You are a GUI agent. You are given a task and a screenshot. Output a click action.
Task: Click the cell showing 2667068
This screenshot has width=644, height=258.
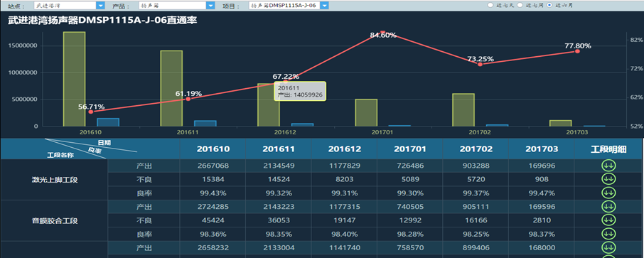pyautogui.click(x=213, y=166)
